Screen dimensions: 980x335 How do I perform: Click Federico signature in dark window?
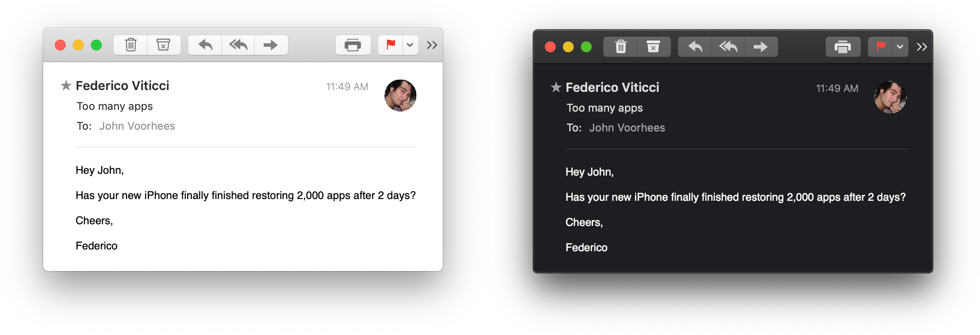click(x=586, y=248)
